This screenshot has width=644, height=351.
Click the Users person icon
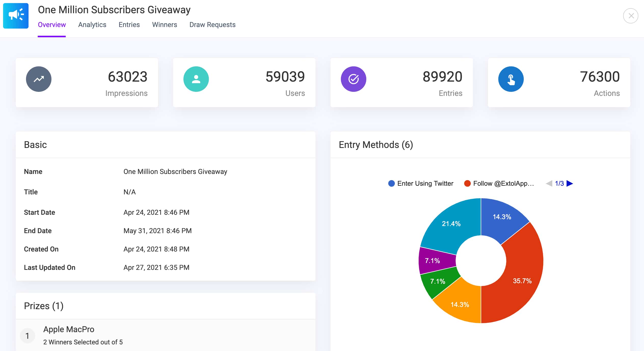point(196,79)
